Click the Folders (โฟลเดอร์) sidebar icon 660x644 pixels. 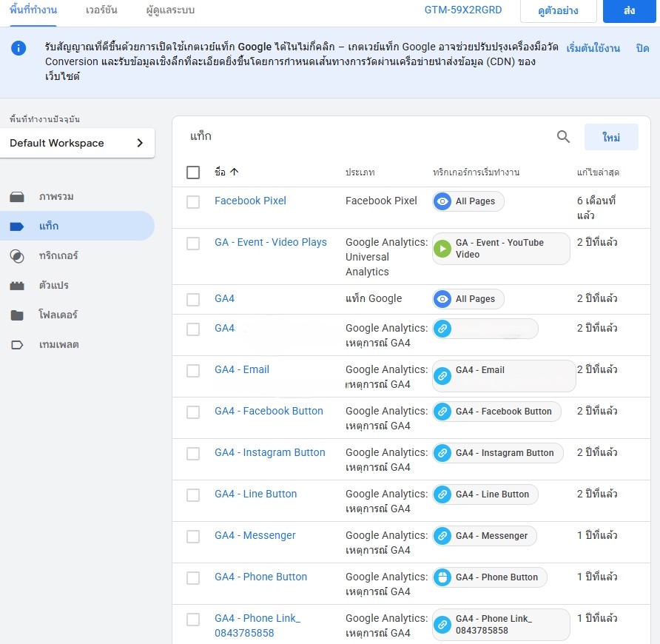17,315
